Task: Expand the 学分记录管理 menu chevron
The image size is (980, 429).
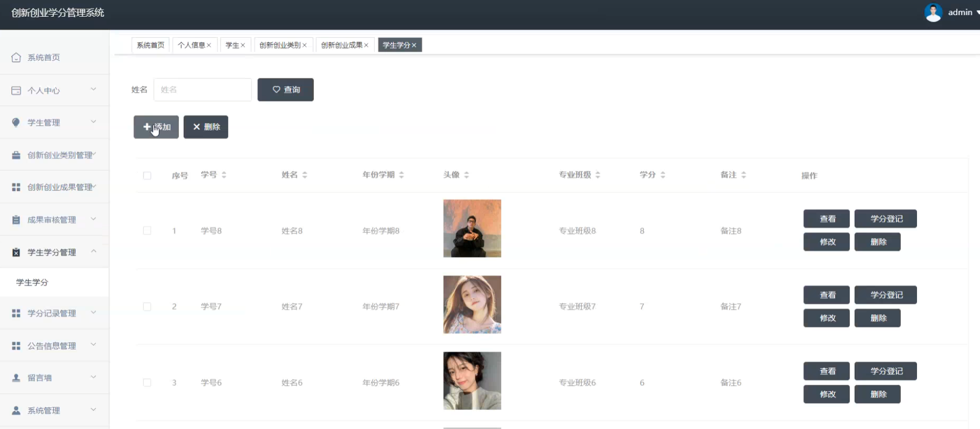Action: [x=94, y=312]
